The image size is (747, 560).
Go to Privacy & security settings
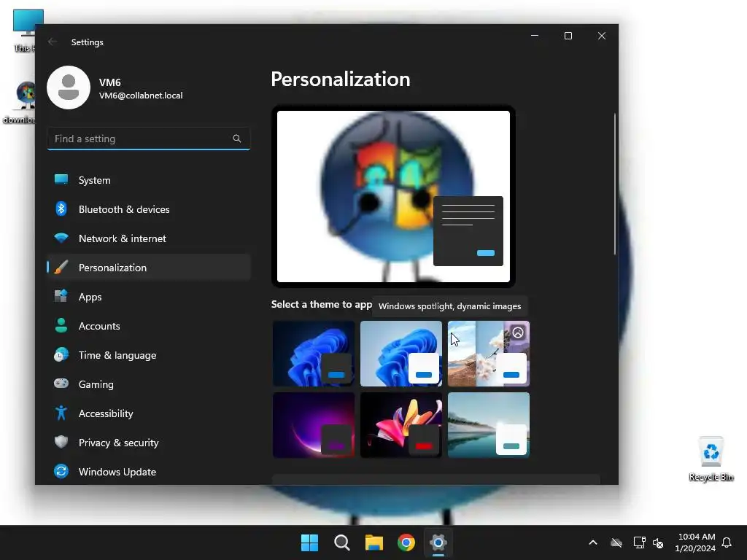click(149, 443)
